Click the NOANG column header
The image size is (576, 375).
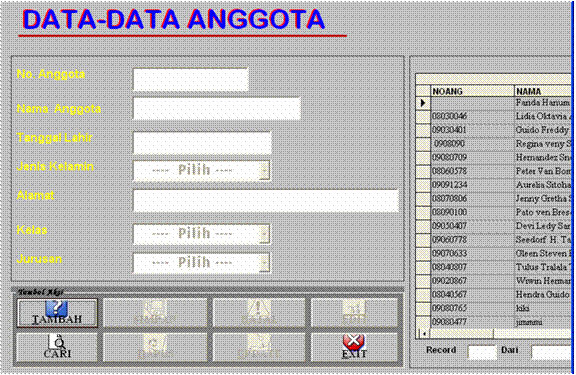point(472,91)
